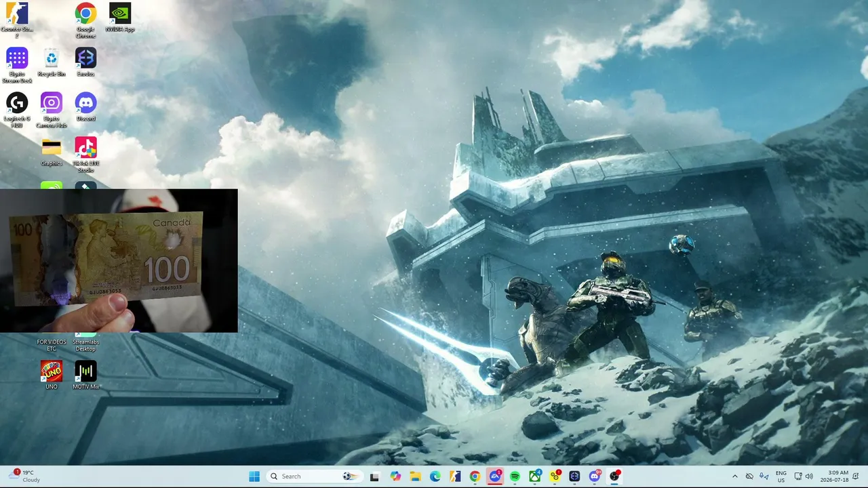
Task: Click the microphone and location tray indicator
Action: point(764,476)
